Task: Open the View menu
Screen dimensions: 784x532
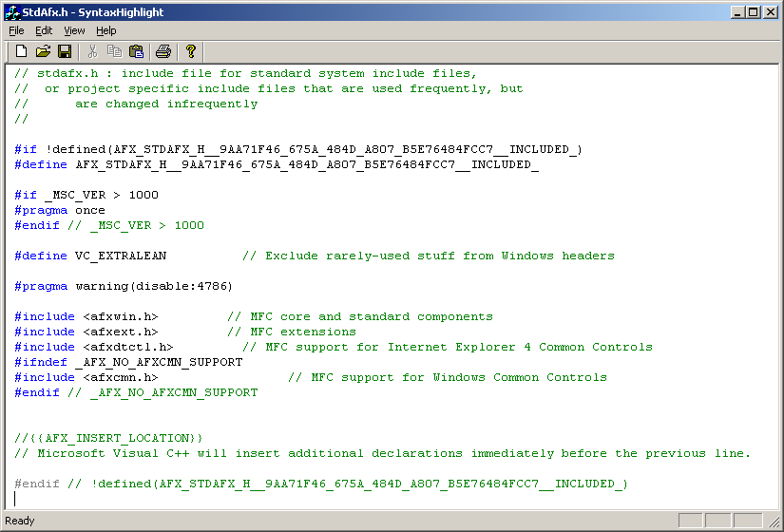Action: click(x=74, y=30)
